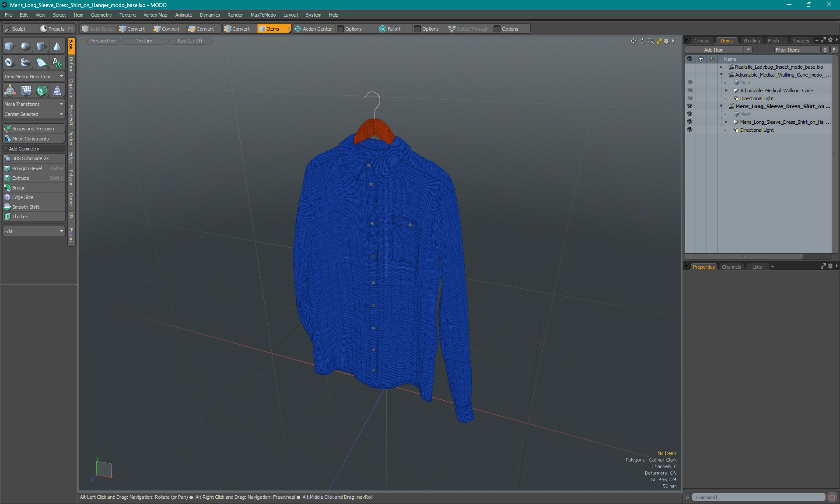This screenshot has height=504, width=840.
Task: Toggle visibility of first Mesh under Walking Cane
Action: coord(690,83)
